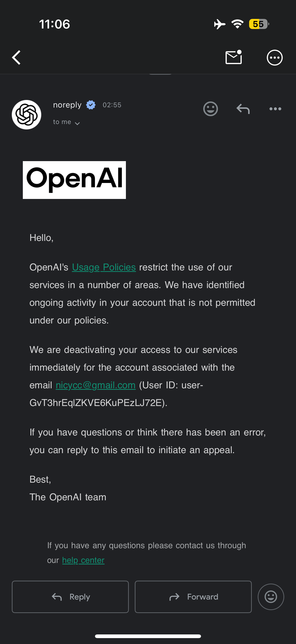296x644 pixels.
Task: Go back using the back arrow
Action: point(16,58)
